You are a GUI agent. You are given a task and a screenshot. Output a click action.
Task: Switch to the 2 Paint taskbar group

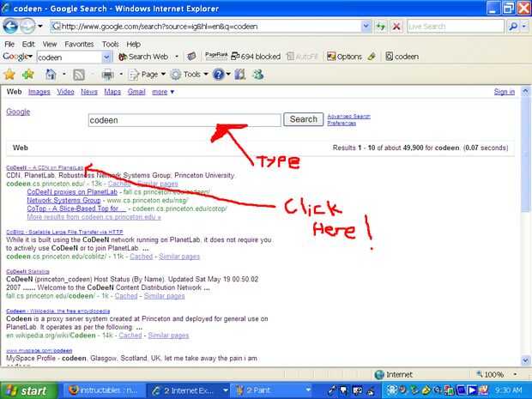273,390
